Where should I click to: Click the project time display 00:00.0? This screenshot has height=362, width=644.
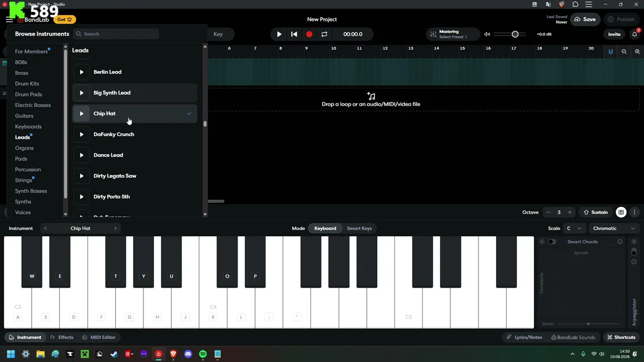[x=353, y=34]
